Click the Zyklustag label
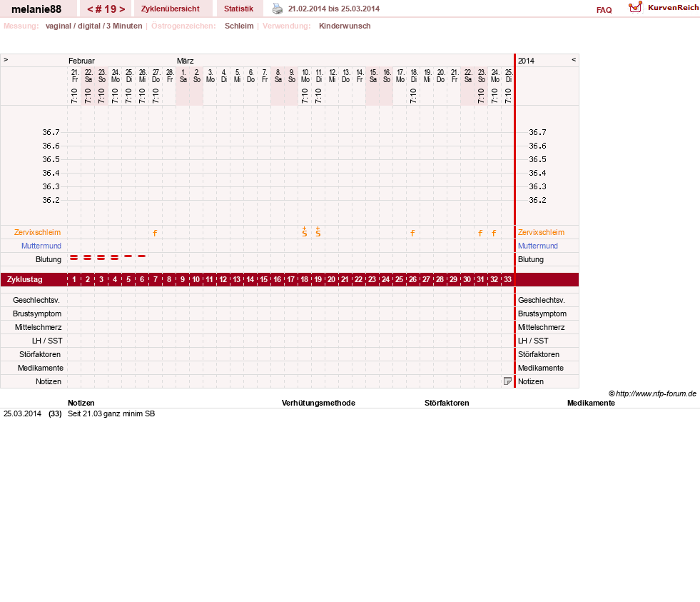This screenshot has width=700, height=602. 24,279
